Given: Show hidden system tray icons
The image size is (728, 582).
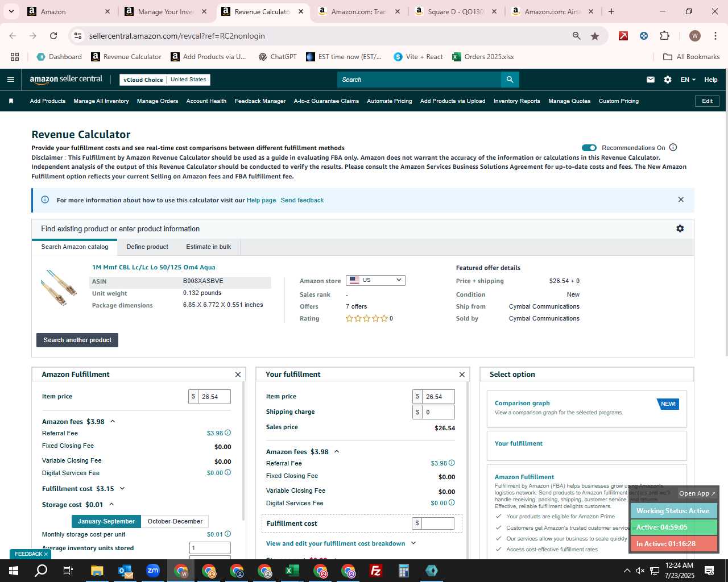Looking at the screenshot, I should 627,571.
